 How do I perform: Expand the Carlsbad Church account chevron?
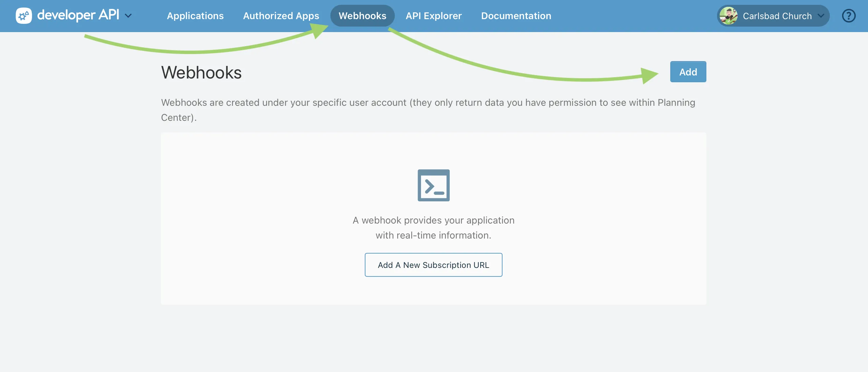click(x=821, y=16)
